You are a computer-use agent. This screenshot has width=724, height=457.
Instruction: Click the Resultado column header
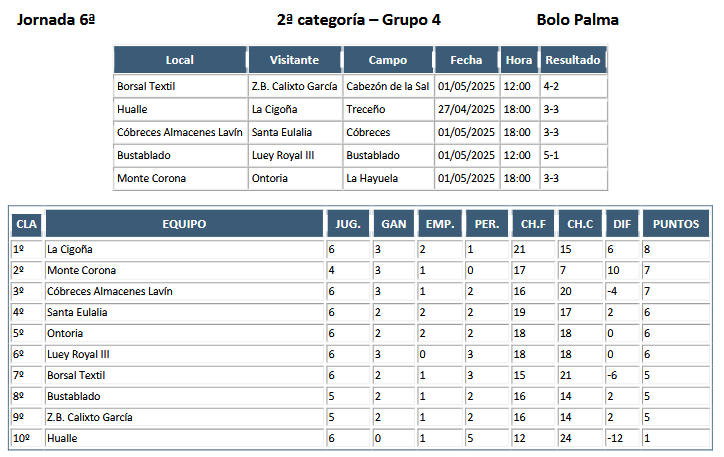pyautogui.click(x=573, y=60)
